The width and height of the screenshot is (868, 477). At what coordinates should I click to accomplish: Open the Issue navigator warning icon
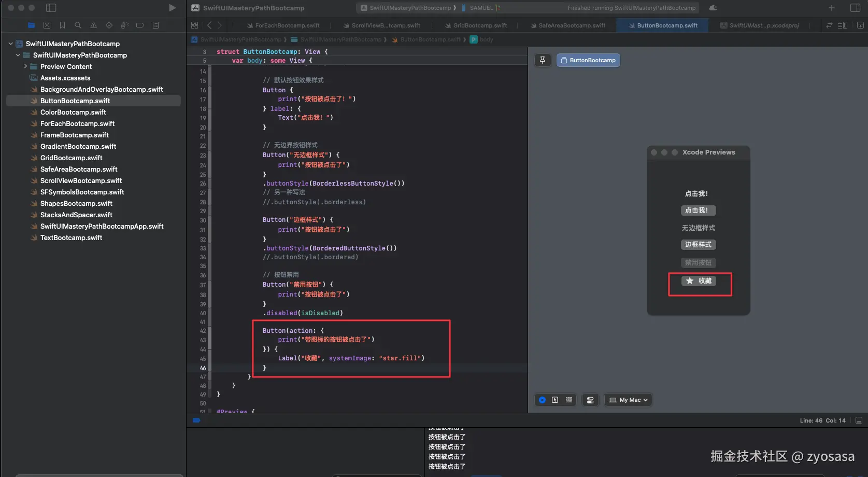pyautogui.click(x=93, y=25)
